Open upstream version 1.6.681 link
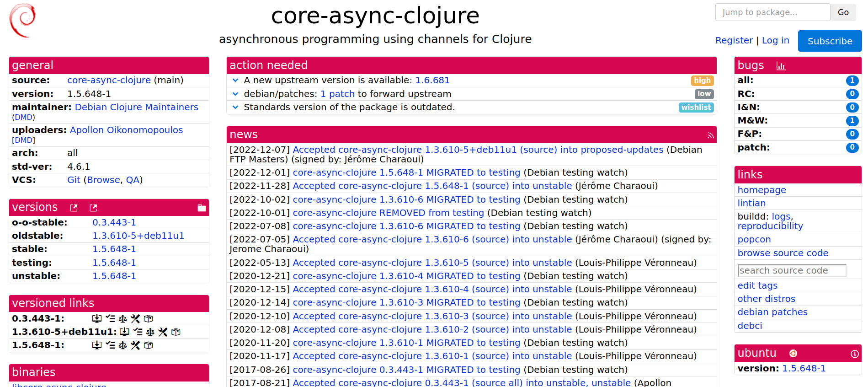The width and height of the screenshot is (868, 387). pyautogui.click(x=432, y=81)
